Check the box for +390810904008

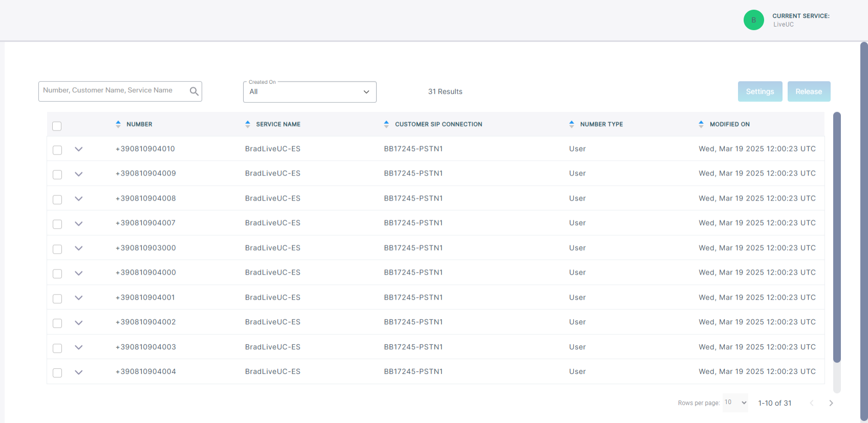pyautogui.click(x=57, y=199)
